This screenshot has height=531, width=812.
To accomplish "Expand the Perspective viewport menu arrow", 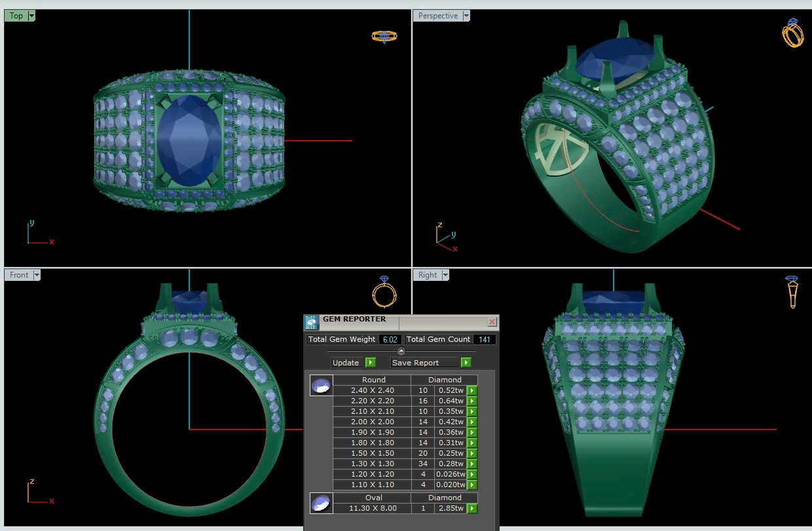I will click(466, 16).
